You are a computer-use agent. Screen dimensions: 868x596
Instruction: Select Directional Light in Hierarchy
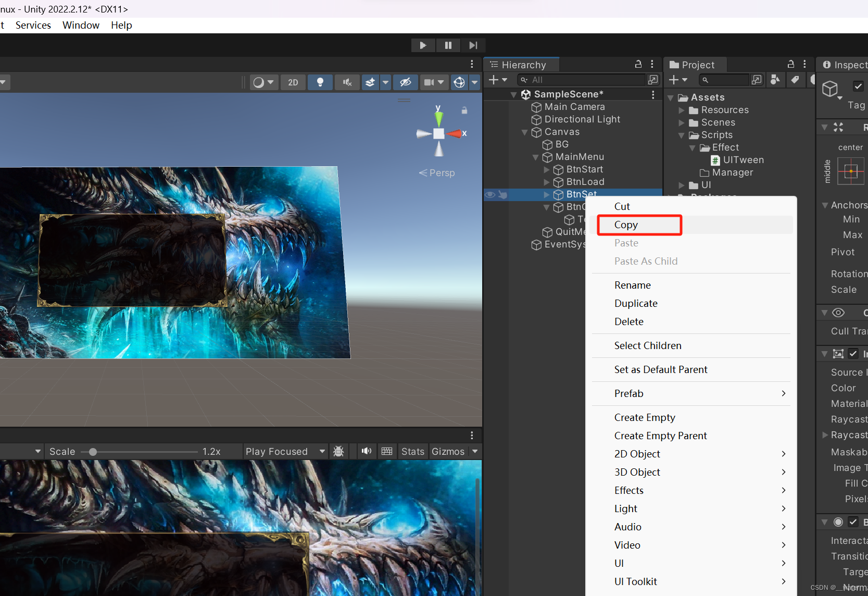[x=582, y=119]
